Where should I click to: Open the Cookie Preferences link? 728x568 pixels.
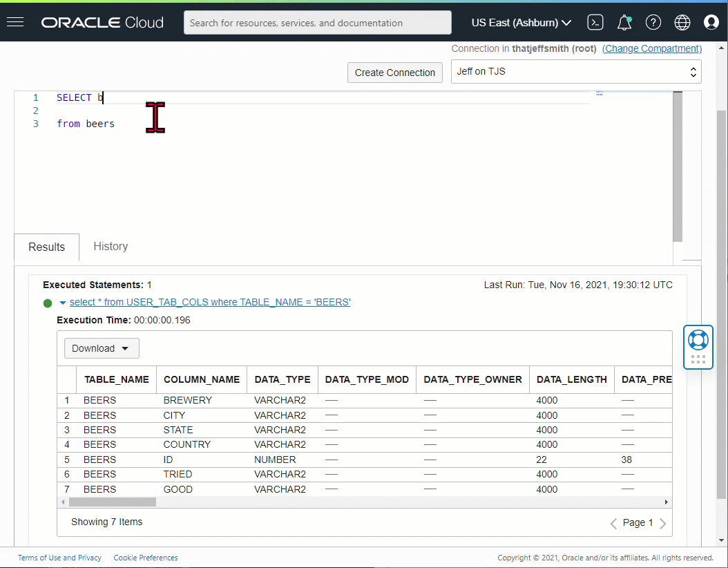[146, 558]
